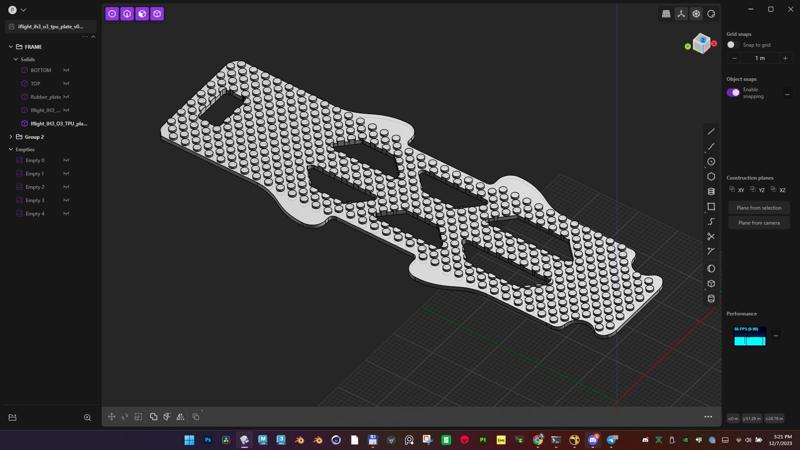Select the stacked-disc cylinder tool icon
The image size is (800, 450).
[711, 191]
